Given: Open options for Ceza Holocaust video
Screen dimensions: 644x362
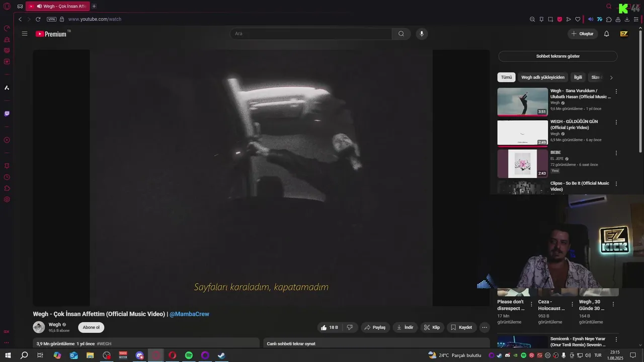Looking at the screenshot, I should pos(572,304).
